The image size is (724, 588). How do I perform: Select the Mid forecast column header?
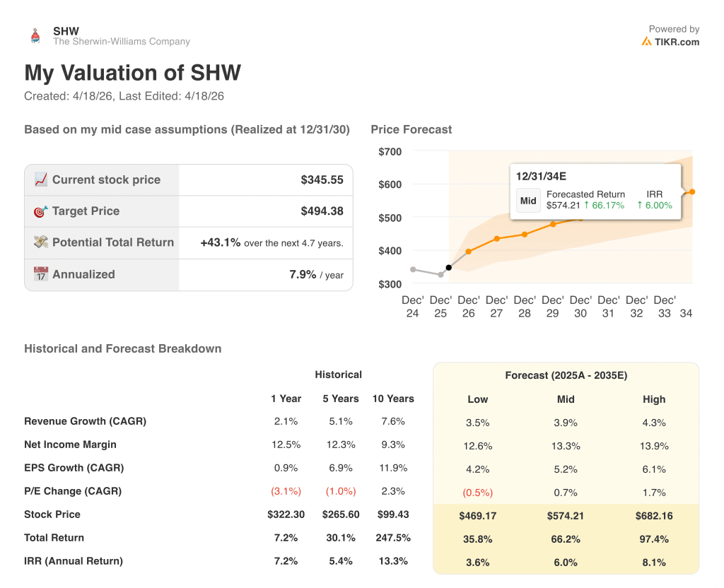(x=566, y=399)
